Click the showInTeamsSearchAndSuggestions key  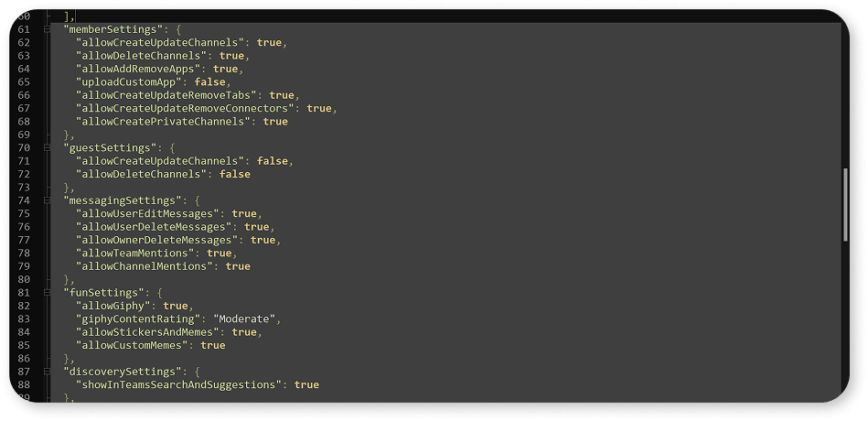(x=178, y=384)
